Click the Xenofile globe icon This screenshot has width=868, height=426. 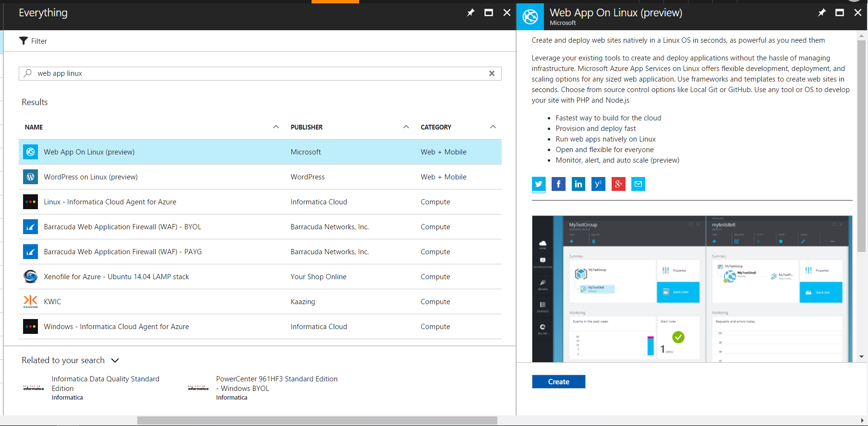pyautogui.click(x=30, y=277)
